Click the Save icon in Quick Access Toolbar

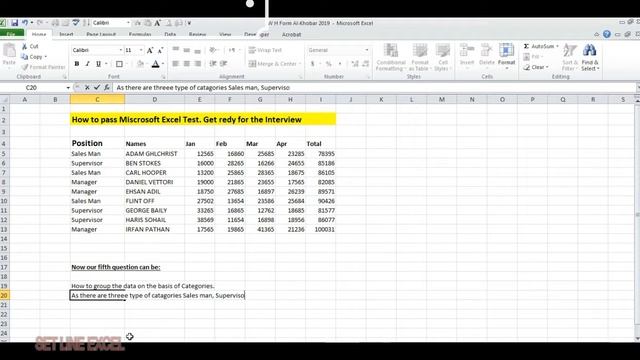click(x=15, y=23)
